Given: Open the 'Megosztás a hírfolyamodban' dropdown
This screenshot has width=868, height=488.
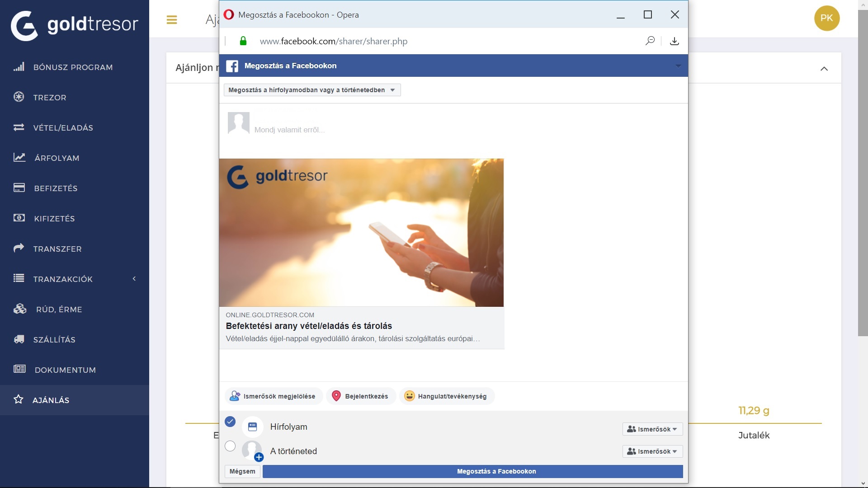Looking at the screenshot, I should pyautogui.click(x=312, y=90).
